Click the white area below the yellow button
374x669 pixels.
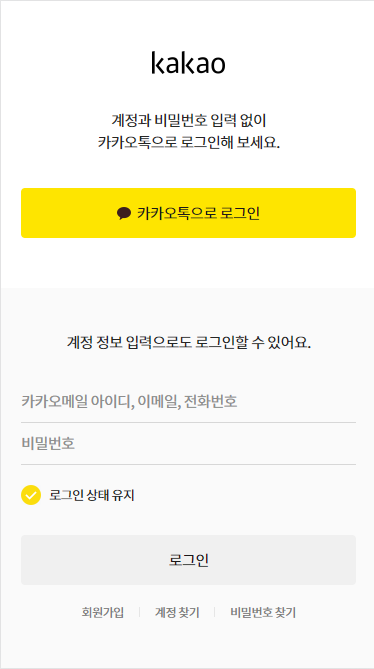pos(188,263)
